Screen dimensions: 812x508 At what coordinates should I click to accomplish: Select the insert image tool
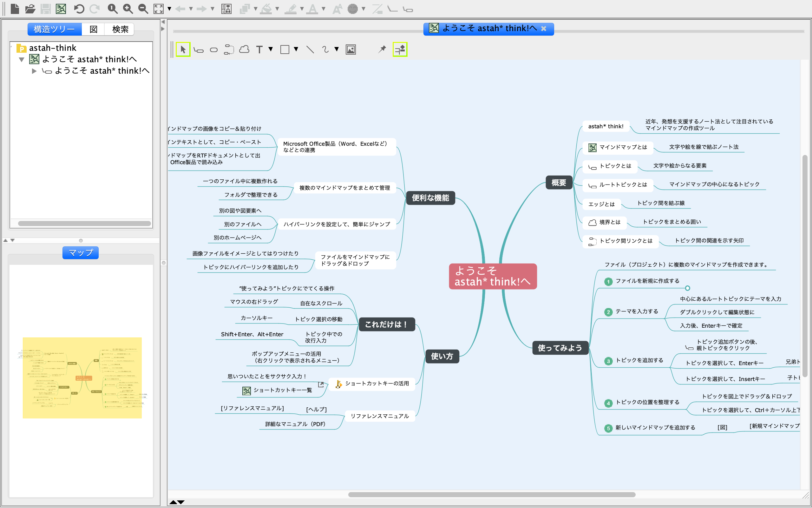tap(350, 50)
